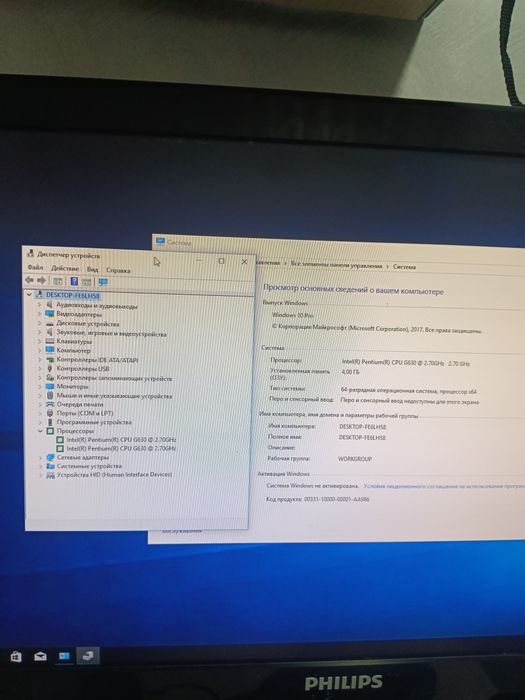The image size is (525, 700).
Task: Click the 64-разрядная операционная система text
Action: point(408,391)
